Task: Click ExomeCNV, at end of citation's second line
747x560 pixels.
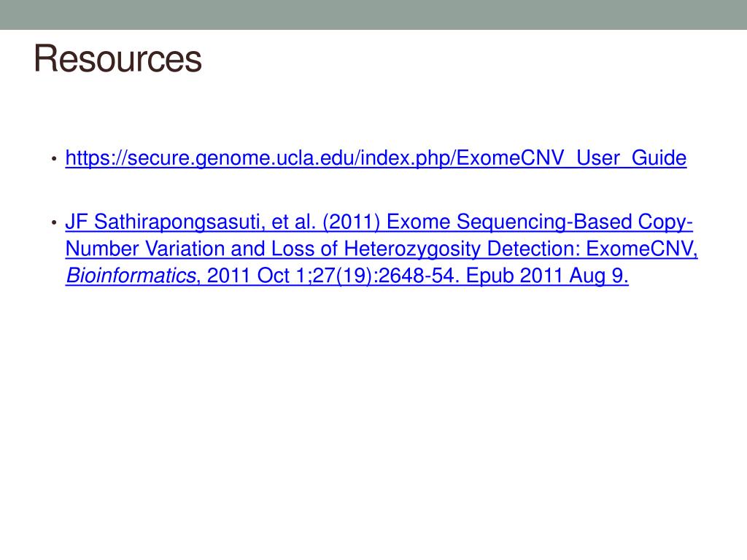Action: click(x=642, y=249)
